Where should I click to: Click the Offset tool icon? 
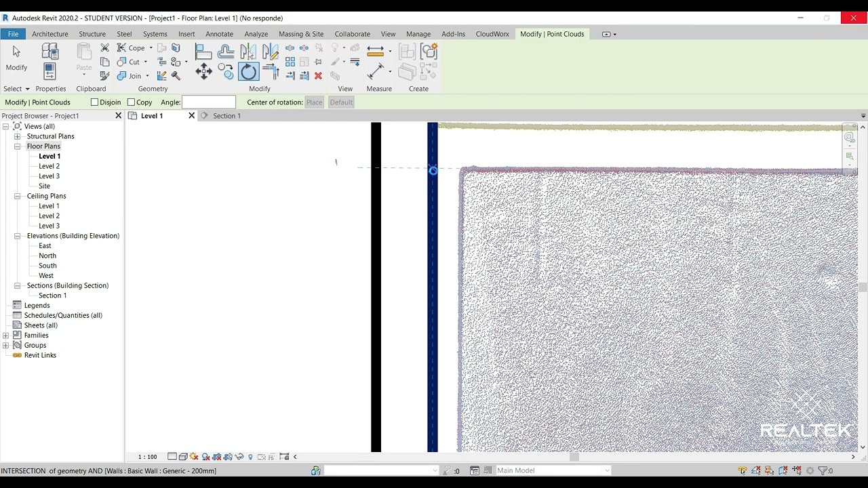pos(226,52)
